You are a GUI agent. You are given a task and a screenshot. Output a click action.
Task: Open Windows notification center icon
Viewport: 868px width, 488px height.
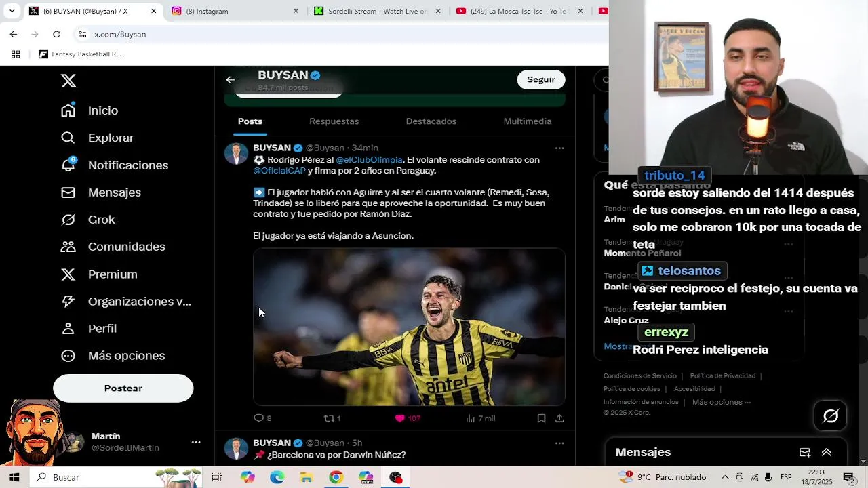(x=848, y=477)
